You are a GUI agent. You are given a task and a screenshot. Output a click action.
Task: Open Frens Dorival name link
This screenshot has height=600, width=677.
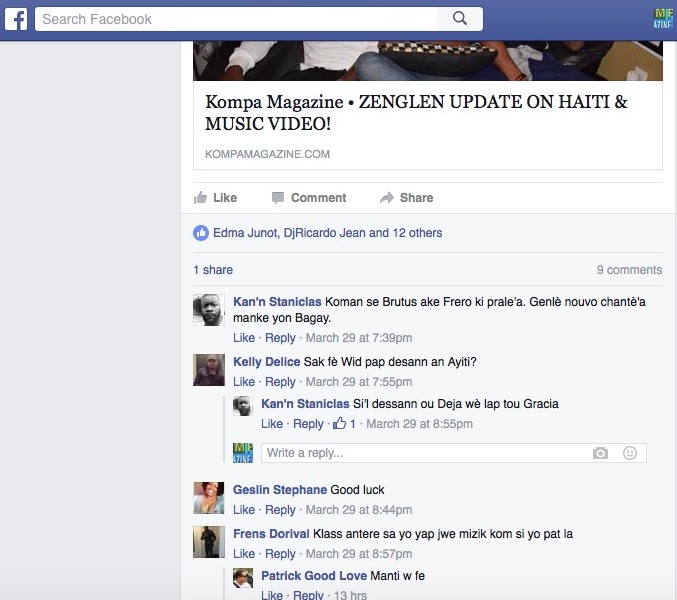pyautogui.click(x=271, y=534)
